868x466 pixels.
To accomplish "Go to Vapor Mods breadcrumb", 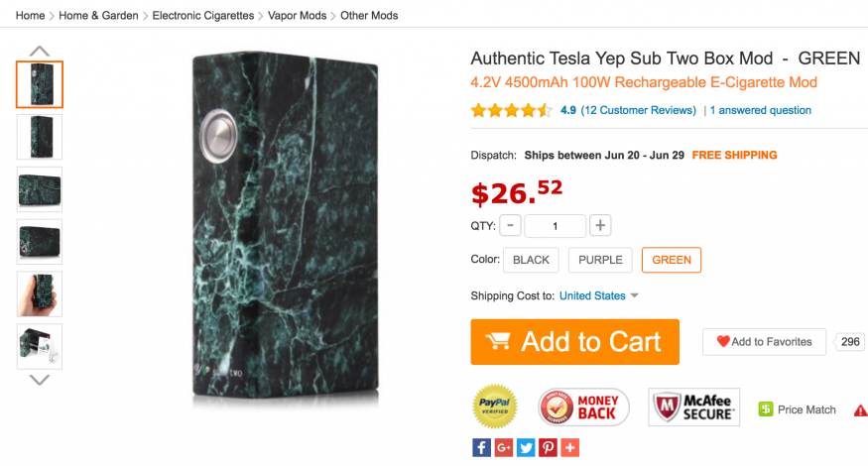I will click(299, 16).
